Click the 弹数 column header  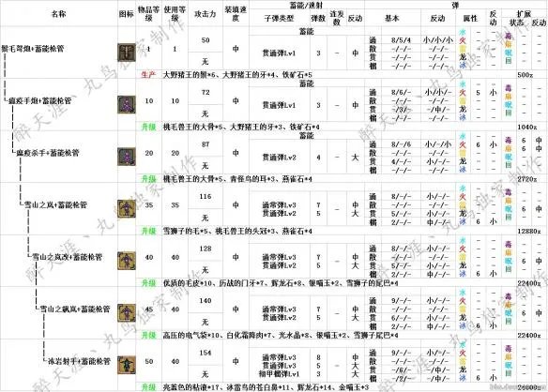point(318,18)
